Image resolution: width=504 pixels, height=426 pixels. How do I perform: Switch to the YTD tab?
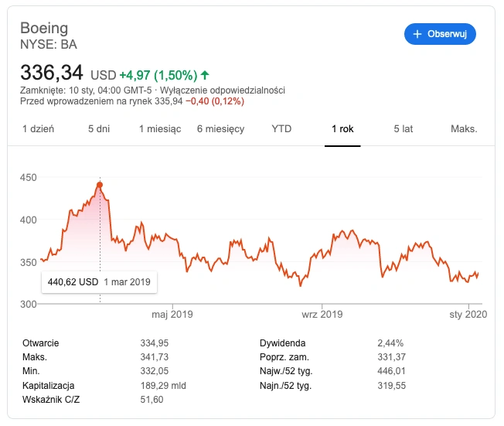281,129
